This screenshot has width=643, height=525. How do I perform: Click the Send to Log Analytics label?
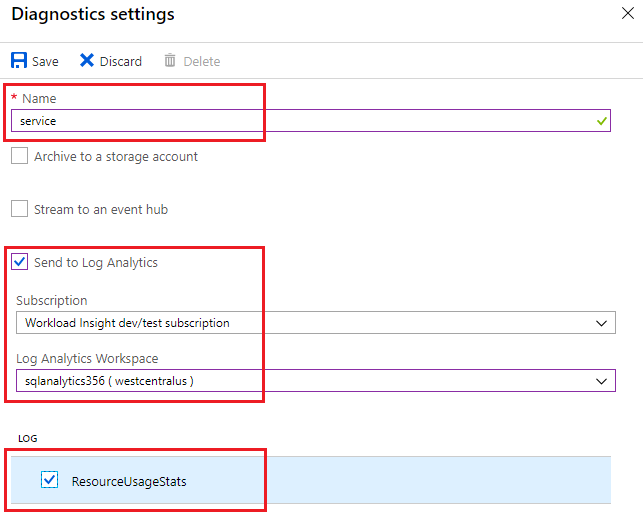[x=96, y=263]
